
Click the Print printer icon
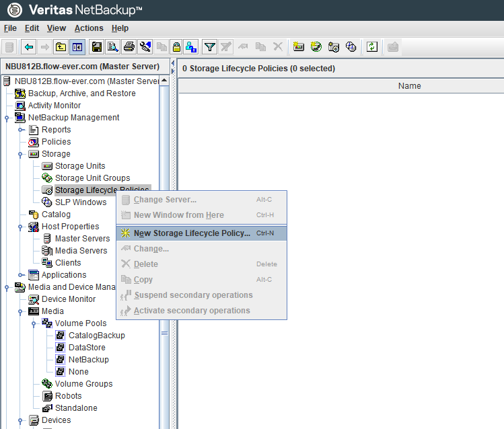point(129,47)
